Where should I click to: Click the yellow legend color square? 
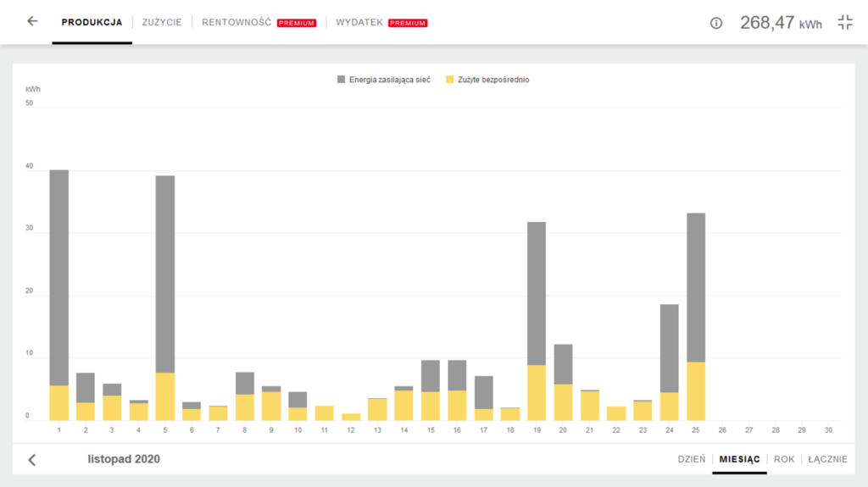(450, 80)
